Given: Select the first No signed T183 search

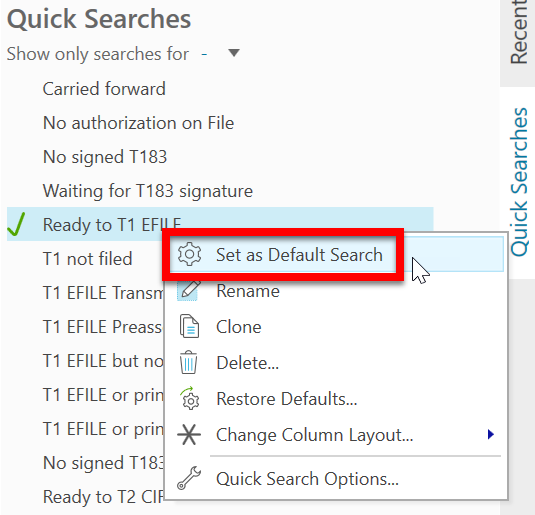Looking at the screenshot, I should pyautogui.click(x=105, y=157).
